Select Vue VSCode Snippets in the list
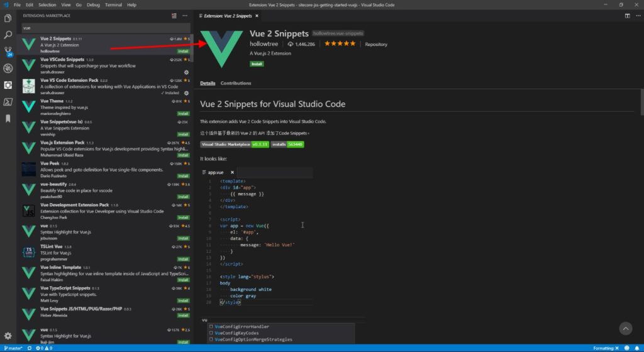 click(104, 65)
